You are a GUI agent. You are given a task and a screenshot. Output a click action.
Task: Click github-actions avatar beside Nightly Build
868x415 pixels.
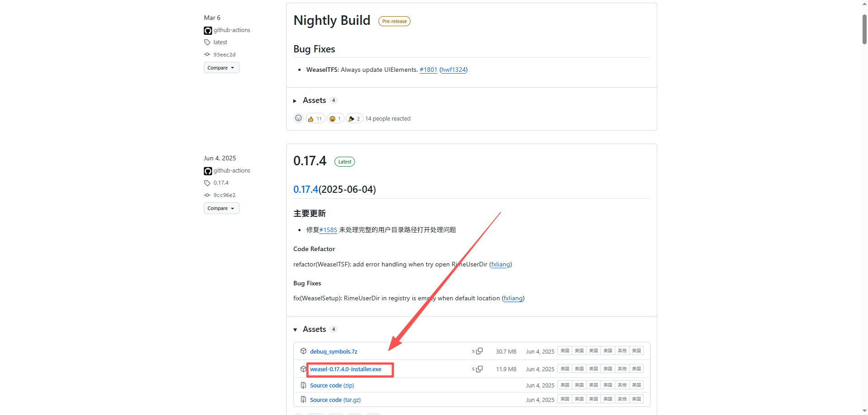(208, 31)
